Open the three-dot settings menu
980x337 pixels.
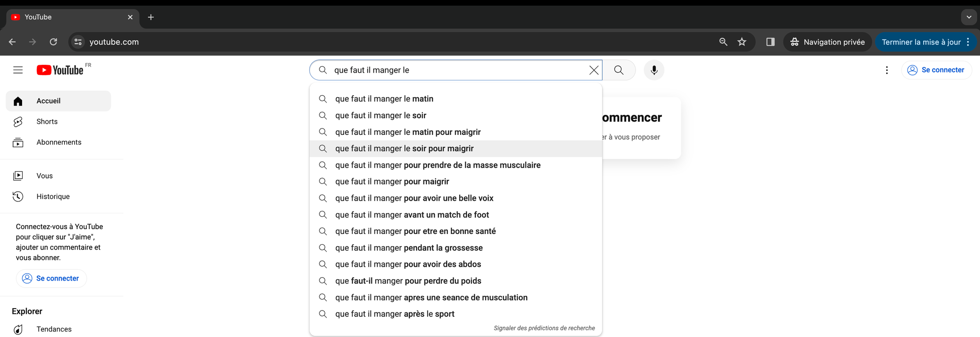[886, 70]
